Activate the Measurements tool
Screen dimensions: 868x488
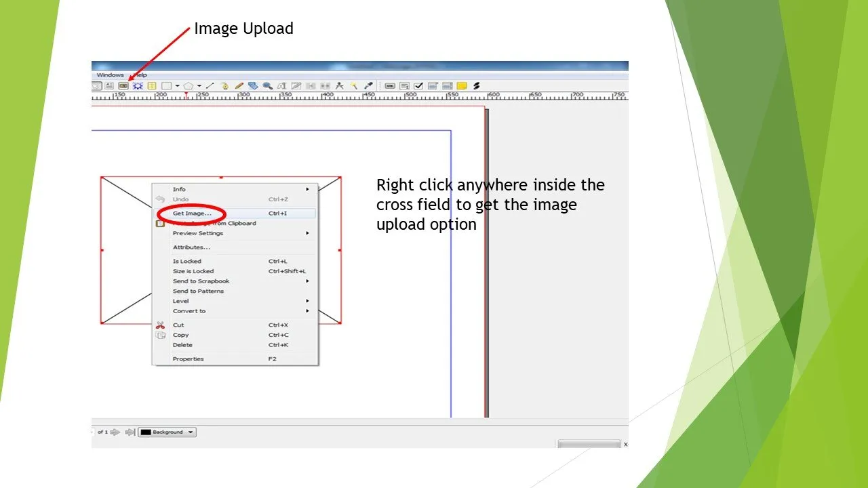pyautogui.click(x=339, y=86)
